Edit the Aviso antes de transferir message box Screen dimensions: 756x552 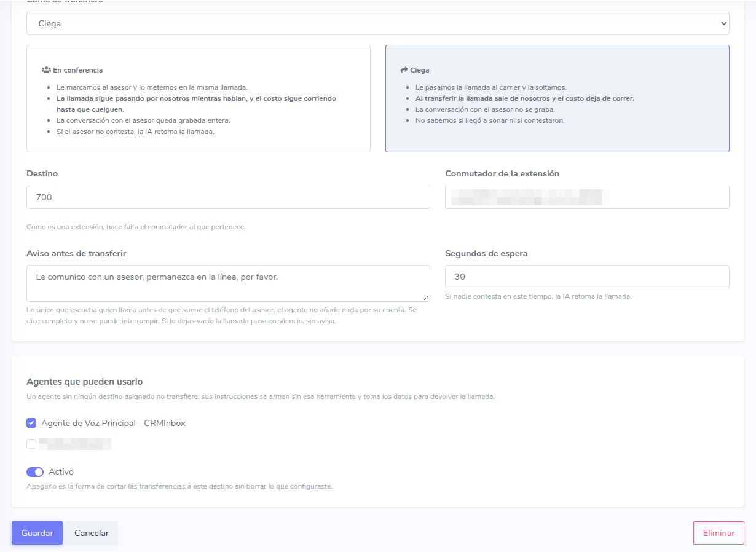228,283
